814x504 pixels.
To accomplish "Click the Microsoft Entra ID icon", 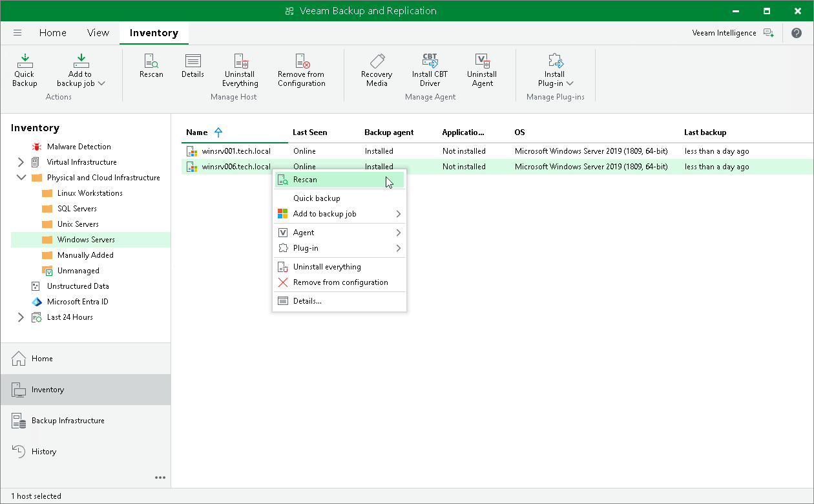I will pos(36,302).
